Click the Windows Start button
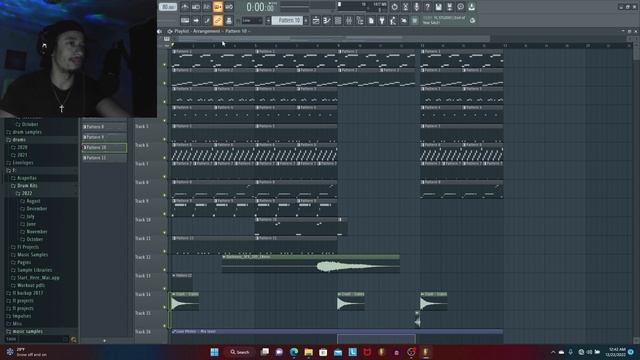This screenshot has height=360, width=640. point(214,352)
